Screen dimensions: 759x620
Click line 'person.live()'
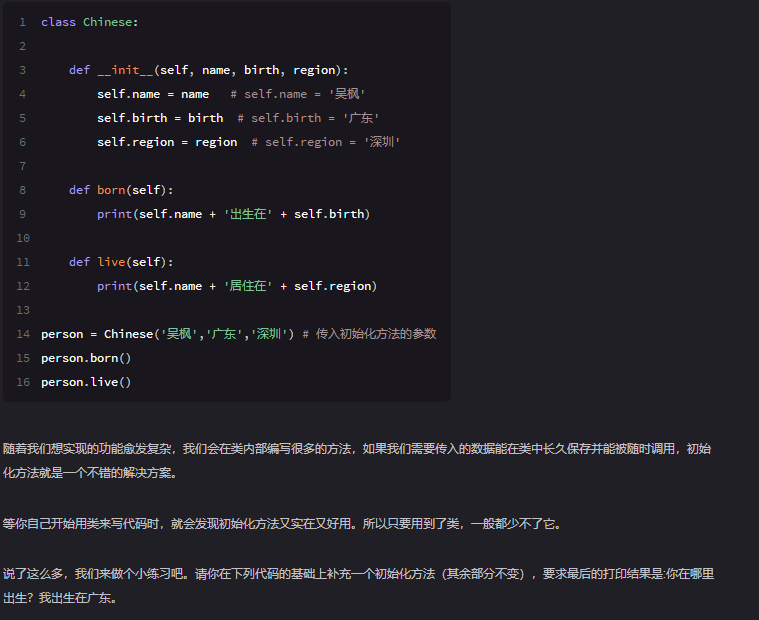[x=86, y=382]
